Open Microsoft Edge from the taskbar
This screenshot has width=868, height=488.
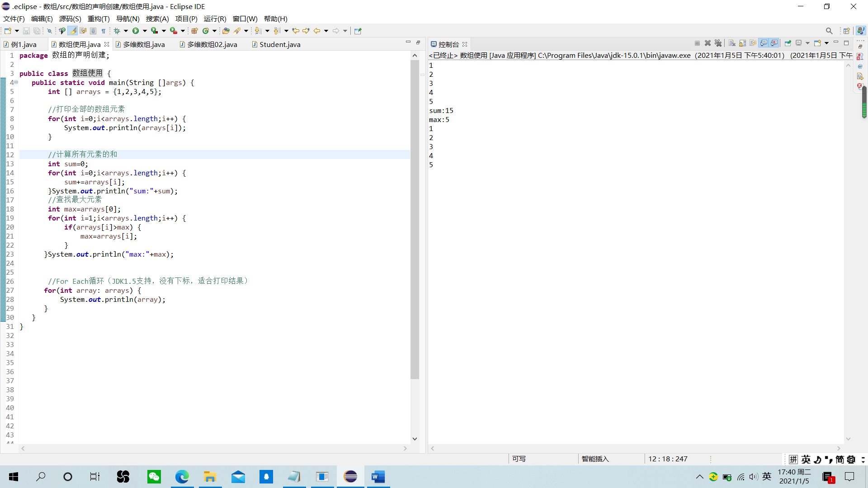click(182, 477)
